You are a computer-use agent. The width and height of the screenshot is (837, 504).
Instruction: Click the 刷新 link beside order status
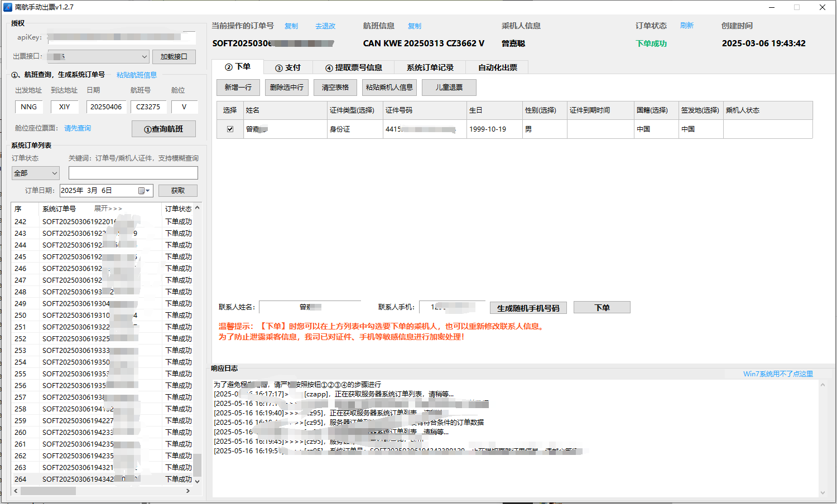coord(686,26)
